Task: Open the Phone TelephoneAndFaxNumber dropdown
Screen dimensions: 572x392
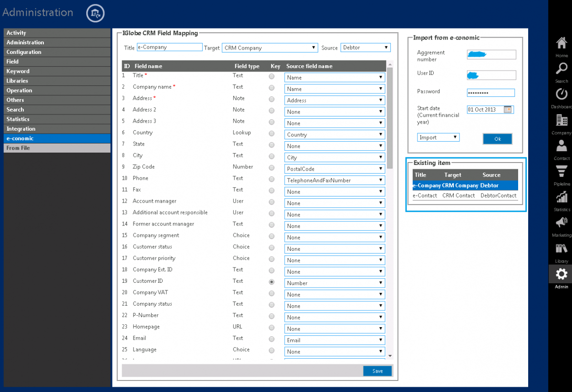Action: [x=335, y=180]
